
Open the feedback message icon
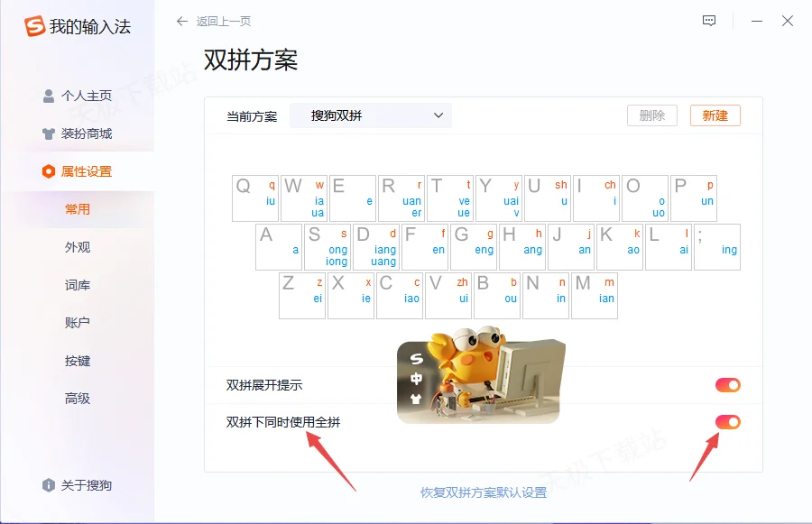coord(709,21)
